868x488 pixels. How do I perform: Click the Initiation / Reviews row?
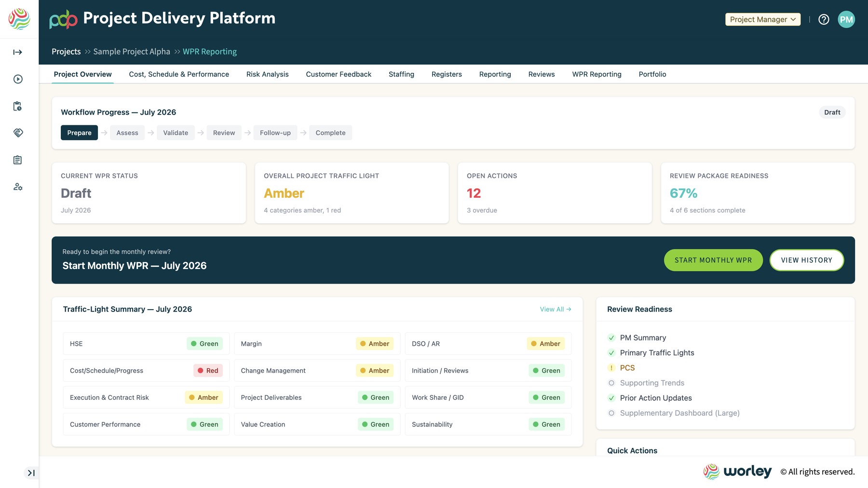tap(488, 371)
